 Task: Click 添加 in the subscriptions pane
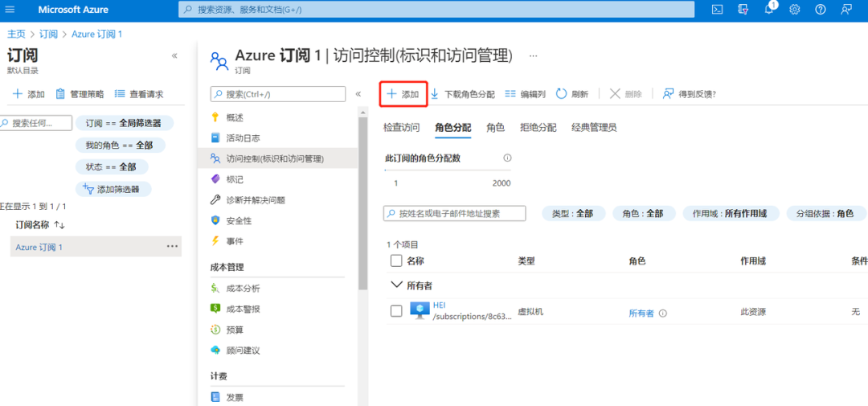click(28, 94)
